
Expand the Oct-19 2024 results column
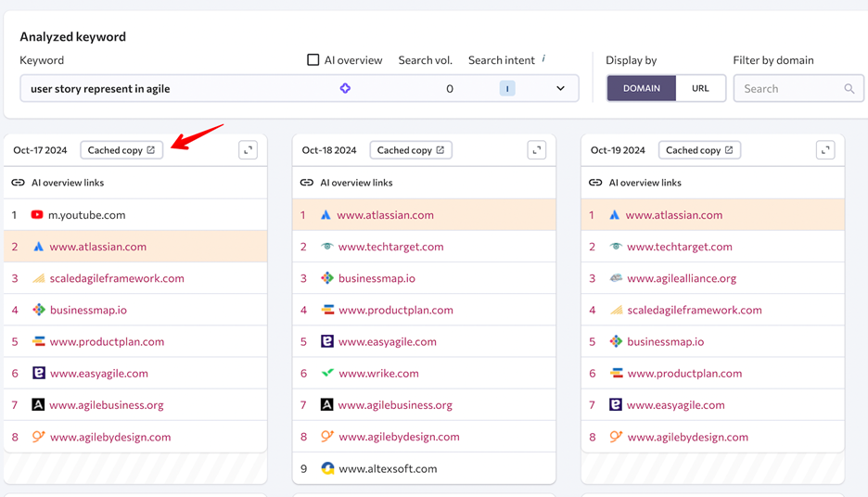click(825, 150)
